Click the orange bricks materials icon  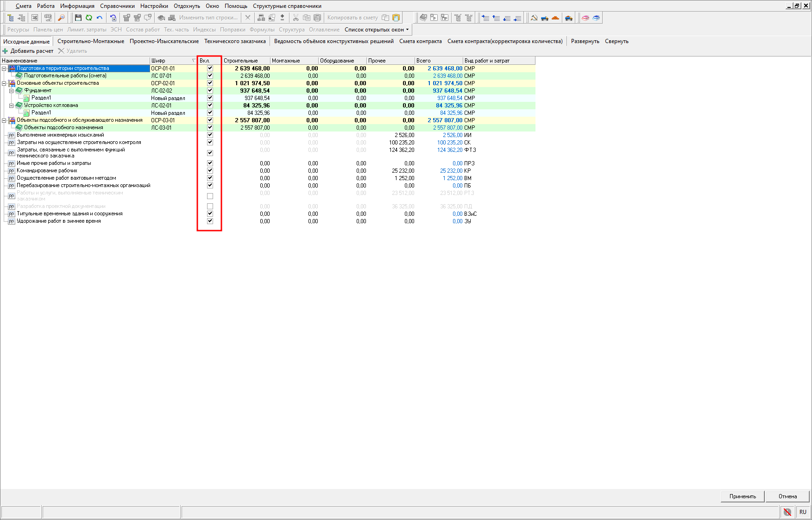tap(555, 18)
